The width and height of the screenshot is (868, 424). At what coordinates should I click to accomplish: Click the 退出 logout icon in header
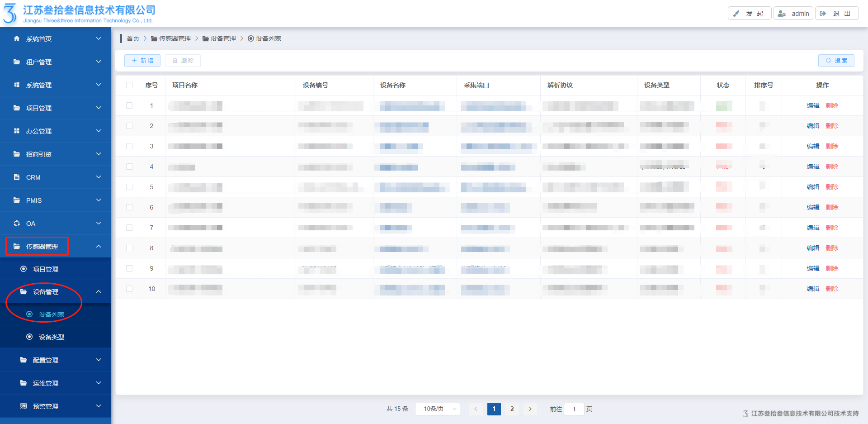click(823, 14)
